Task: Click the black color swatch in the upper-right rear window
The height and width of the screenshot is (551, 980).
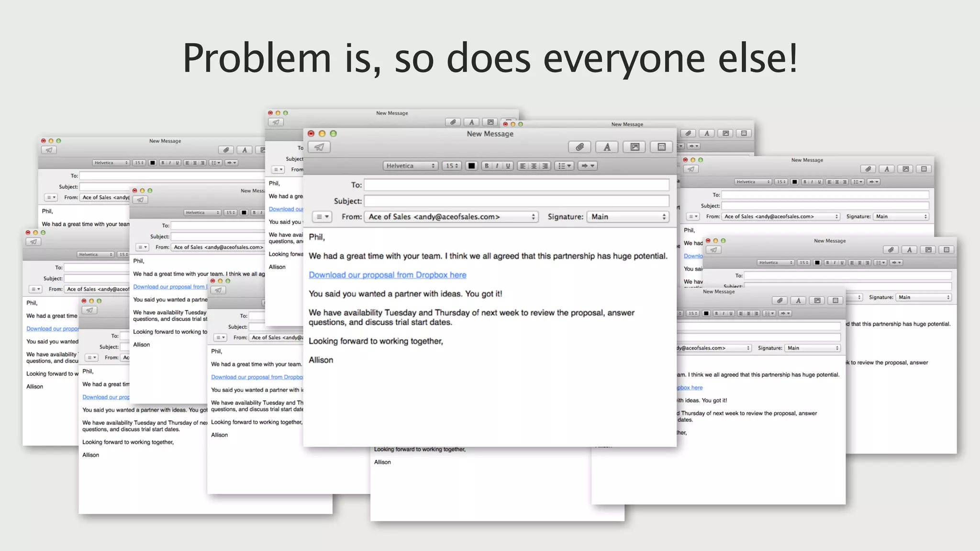Action: pyautogui.click(x=795, y=182)
